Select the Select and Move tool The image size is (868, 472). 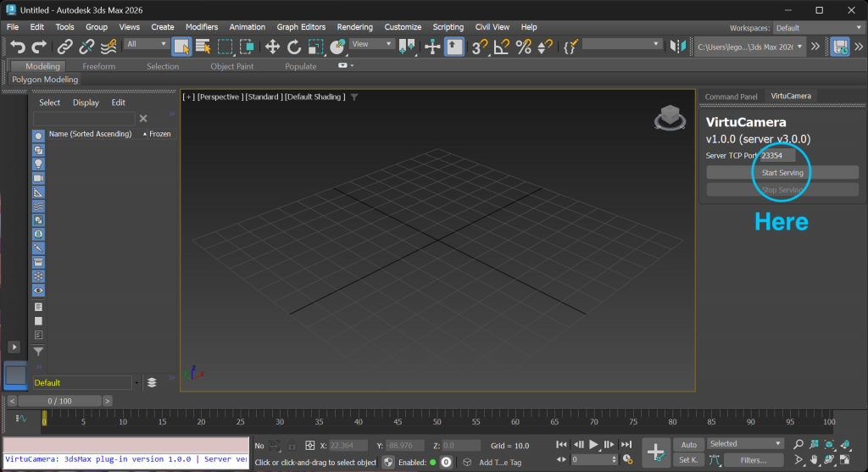click(272, 47)
